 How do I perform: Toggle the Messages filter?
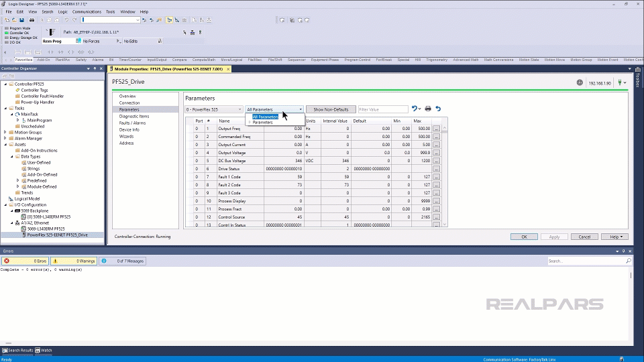tap(122, 261)
